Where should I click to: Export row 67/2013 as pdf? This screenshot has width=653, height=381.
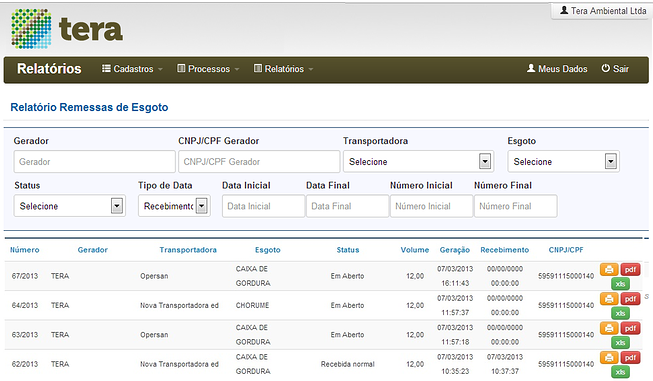[x=630, y=269]
